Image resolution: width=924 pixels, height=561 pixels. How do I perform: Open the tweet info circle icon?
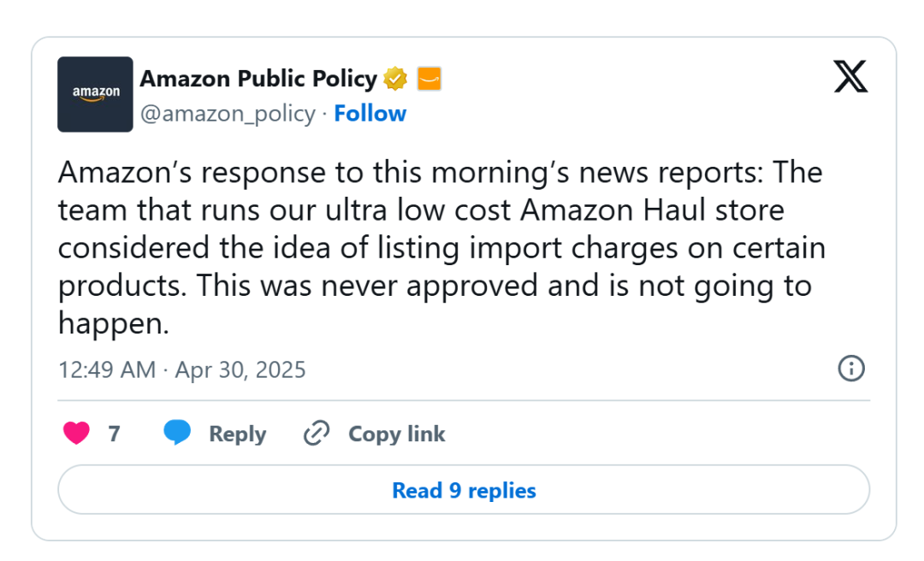click(x=851, y=369)
